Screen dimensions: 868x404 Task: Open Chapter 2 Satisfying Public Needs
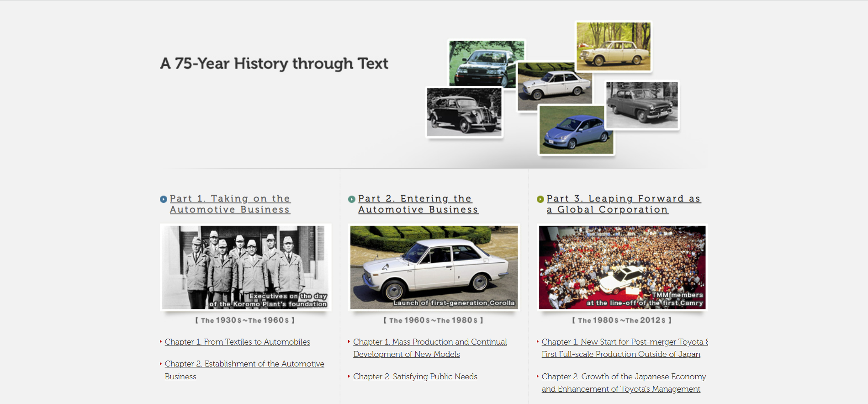[x=415, y=377]
